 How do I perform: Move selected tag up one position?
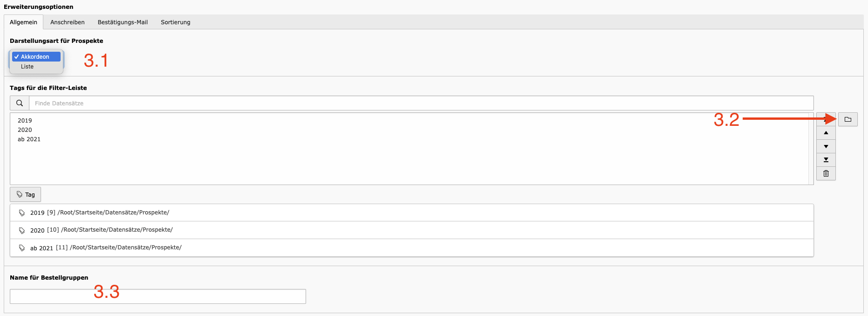click(x=826, y=133)
